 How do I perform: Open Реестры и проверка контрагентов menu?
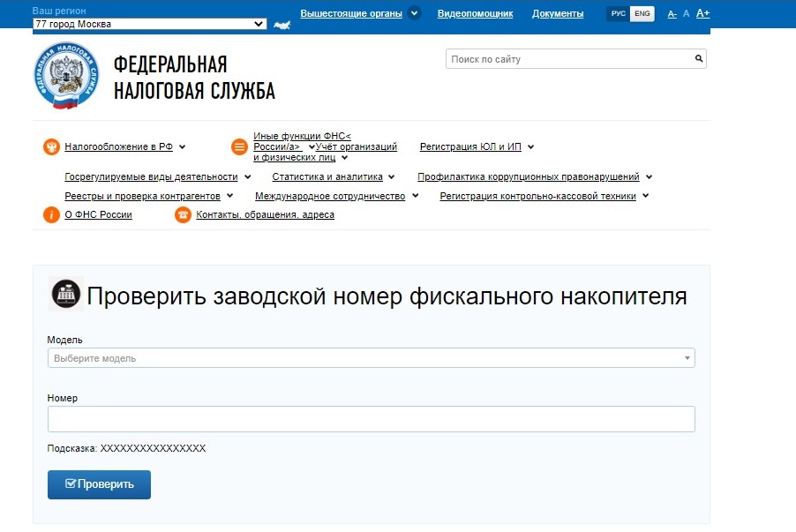(x=142, y=196)
